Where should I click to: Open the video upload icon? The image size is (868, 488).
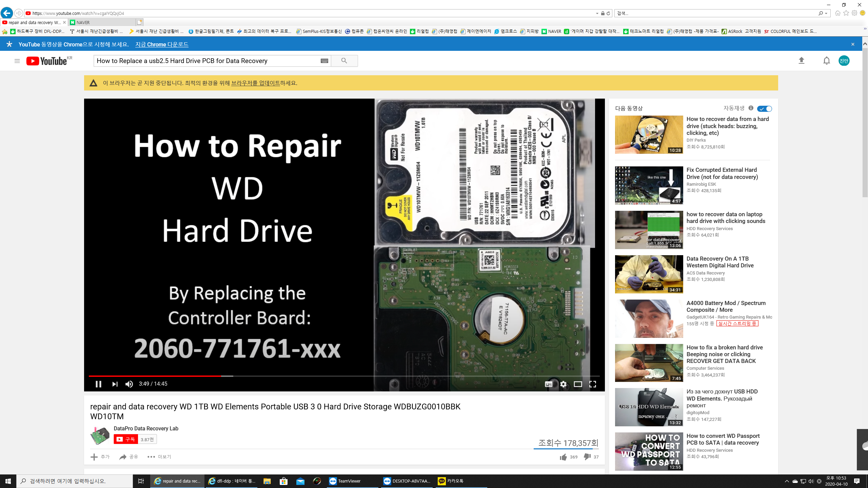pos(802,61)
